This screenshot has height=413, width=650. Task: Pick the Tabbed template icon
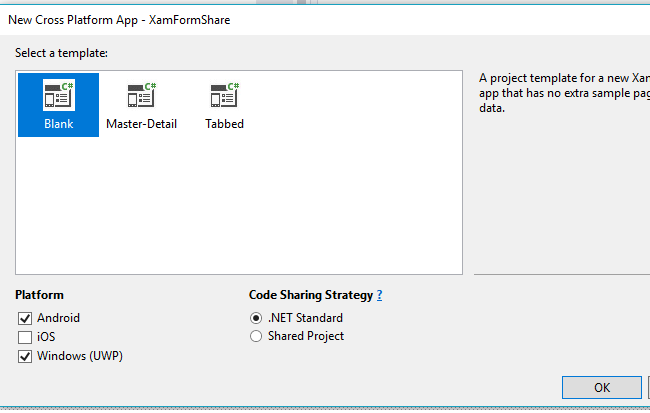224,95
